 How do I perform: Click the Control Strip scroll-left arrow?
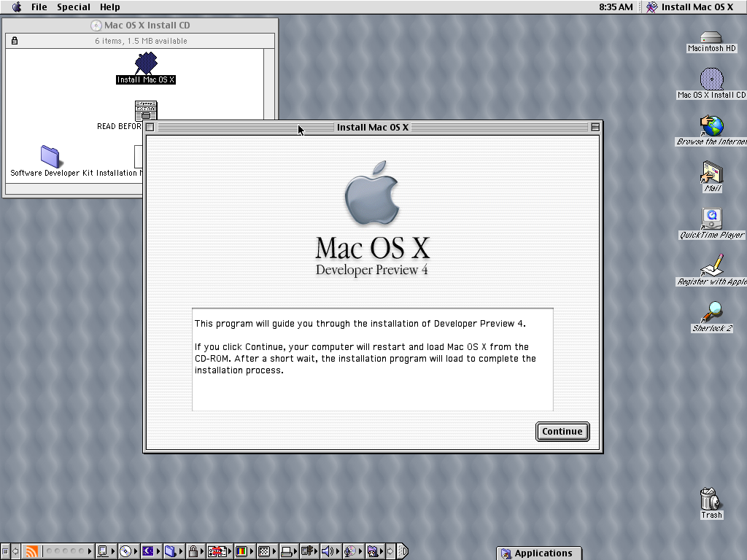15,551
